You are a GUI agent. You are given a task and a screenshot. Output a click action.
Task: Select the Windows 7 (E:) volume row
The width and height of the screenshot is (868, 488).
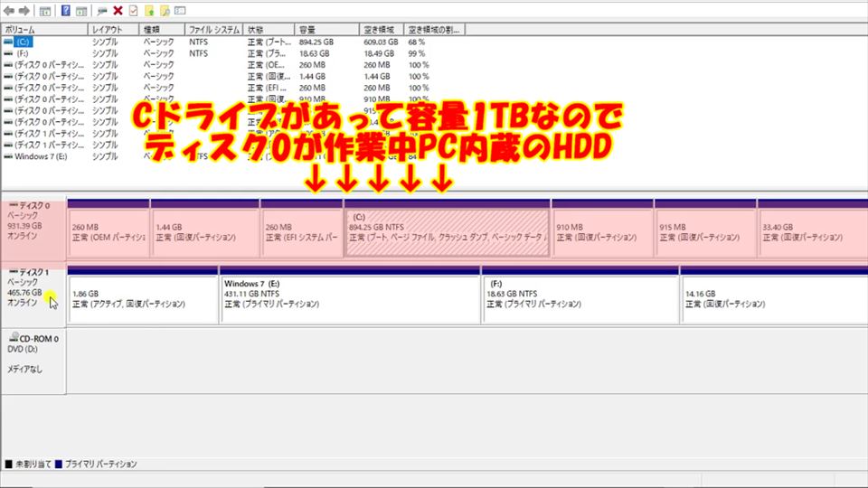tap(41, 156)
